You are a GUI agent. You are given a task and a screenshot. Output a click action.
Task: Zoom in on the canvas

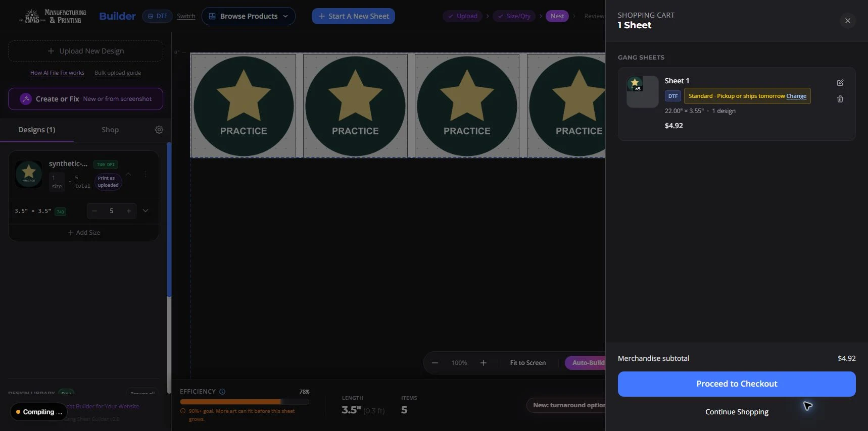pos(484,363)
